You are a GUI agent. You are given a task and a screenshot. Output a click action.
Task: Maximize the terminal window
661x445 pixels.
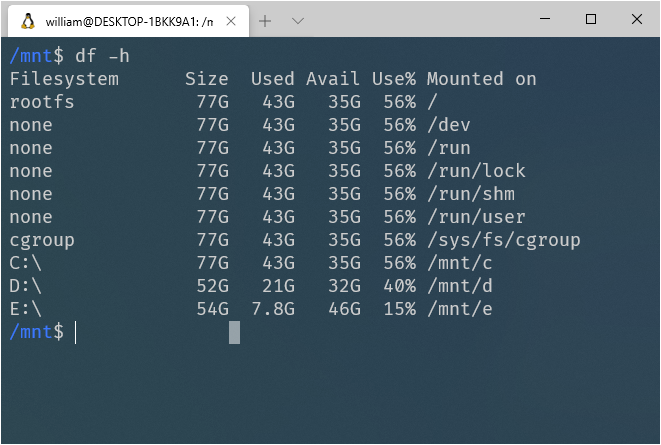(x=591, y=19)
